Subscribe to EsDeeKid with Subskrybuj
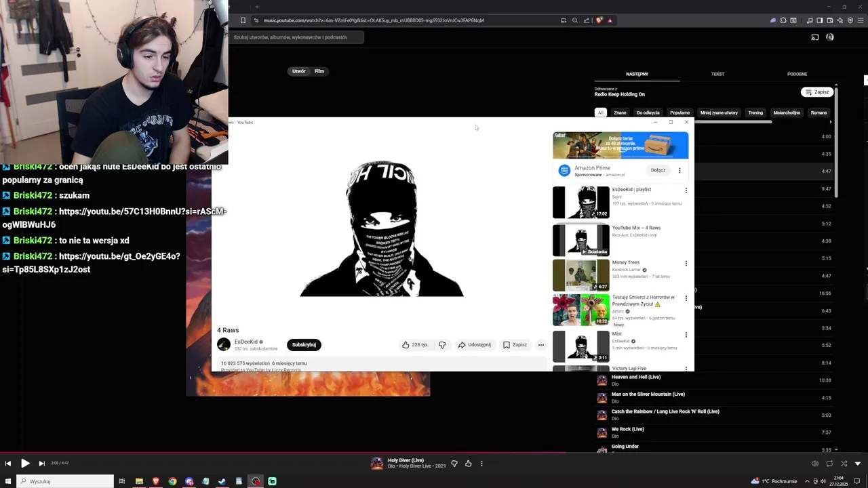The height and width of the screenshot is (488, 868). point(304,345)
